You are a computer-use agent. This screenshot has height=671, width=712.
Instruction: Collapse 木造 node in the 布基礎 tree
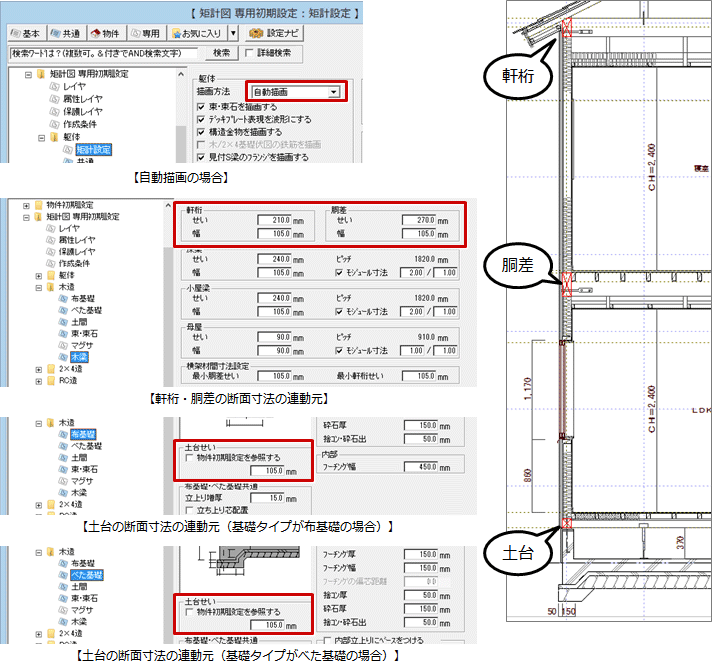(x=39, y=424)
